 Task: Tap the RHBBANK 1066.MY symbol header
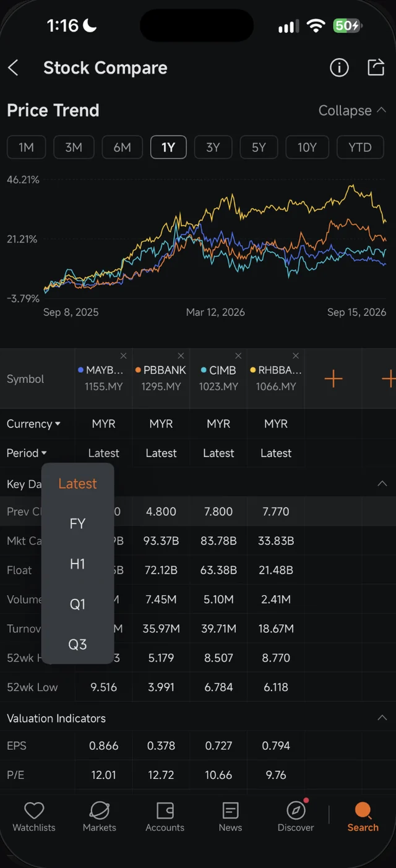pos(276,378)
